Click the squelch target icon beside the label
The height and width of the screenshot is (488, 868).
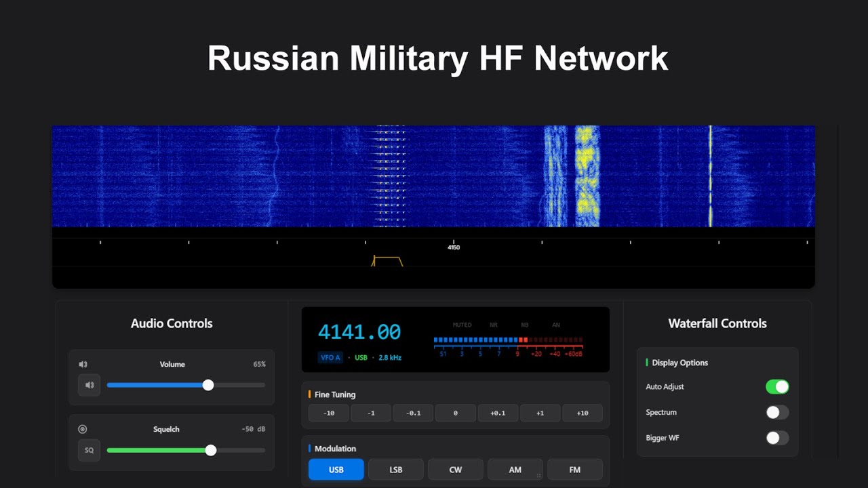pos(83,429)
